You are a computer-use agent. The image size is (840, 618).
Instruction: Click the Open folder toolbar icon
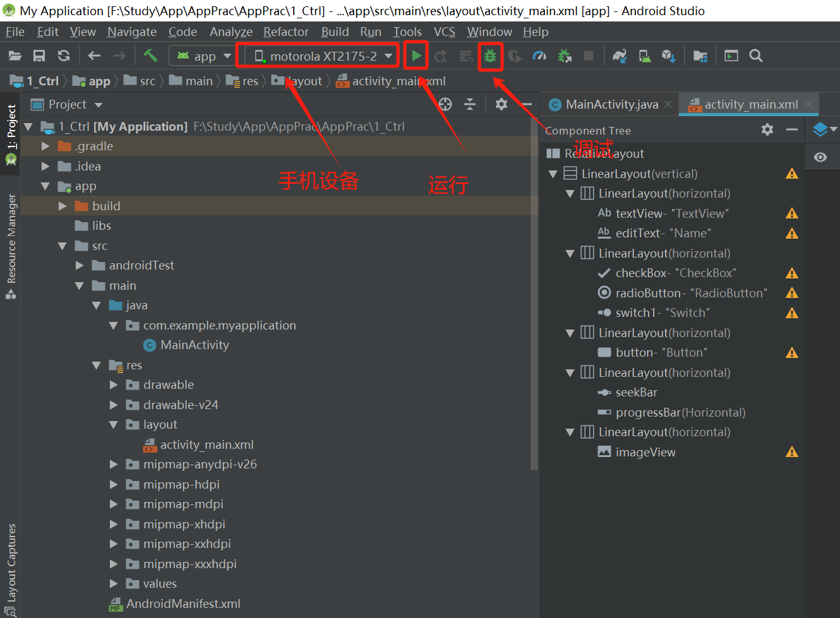pyautogui.click(x=15, y=56)
